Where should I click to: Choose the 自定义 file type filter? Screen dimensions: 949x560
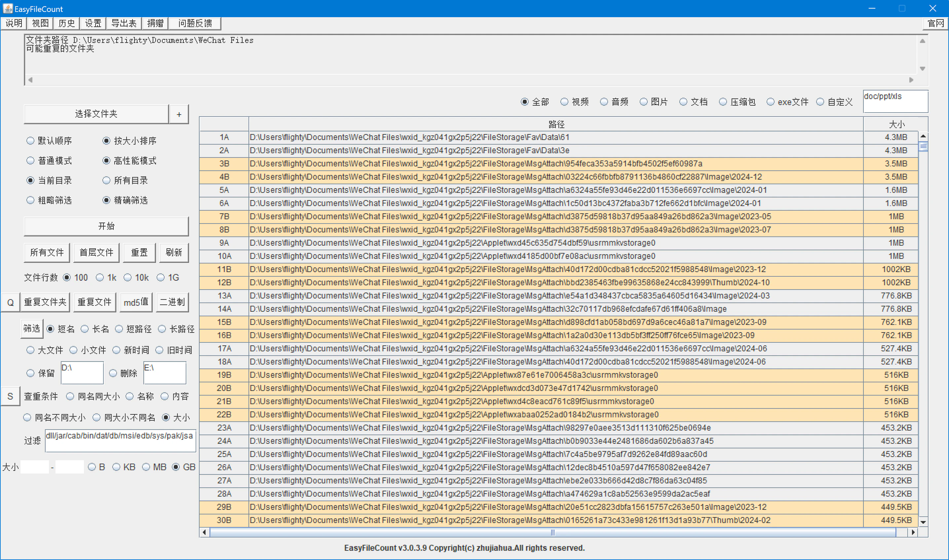pos(835,102)
